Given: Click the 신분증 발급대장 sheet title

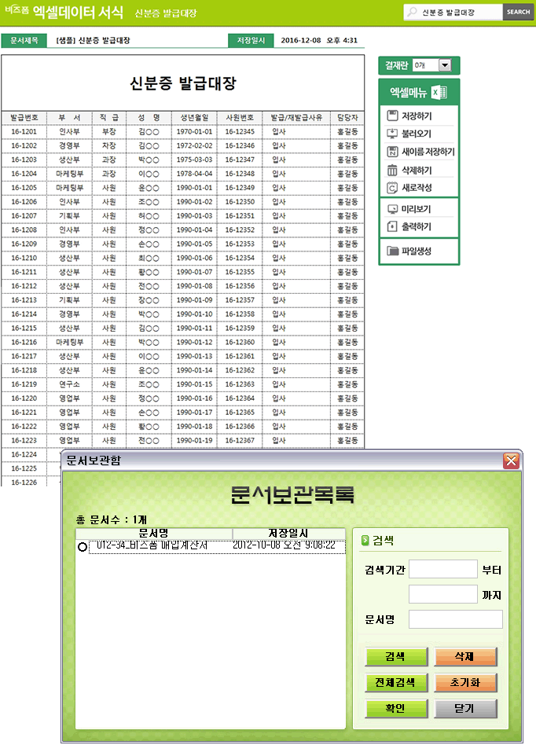Looking at the screenshot, I should [x=182, y=83].
